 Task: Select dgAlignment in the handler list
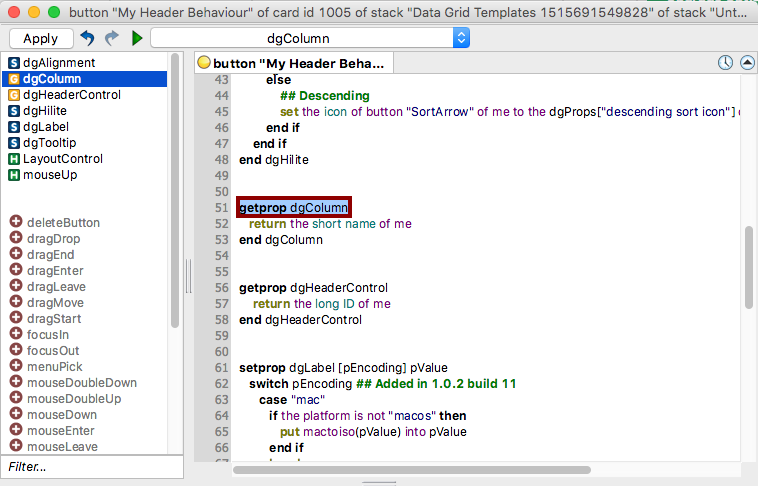(x=59, y=63)
